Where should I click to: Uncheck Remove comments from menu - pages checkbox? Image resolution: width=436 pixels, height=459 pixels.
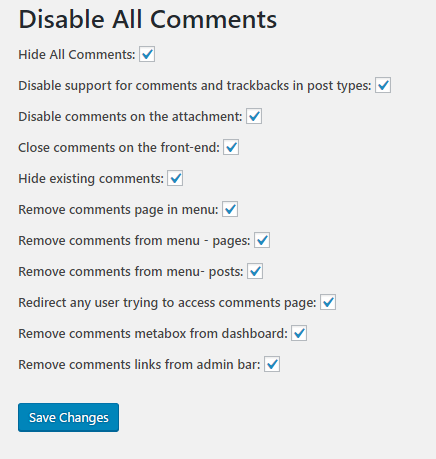tap(262, 240)
